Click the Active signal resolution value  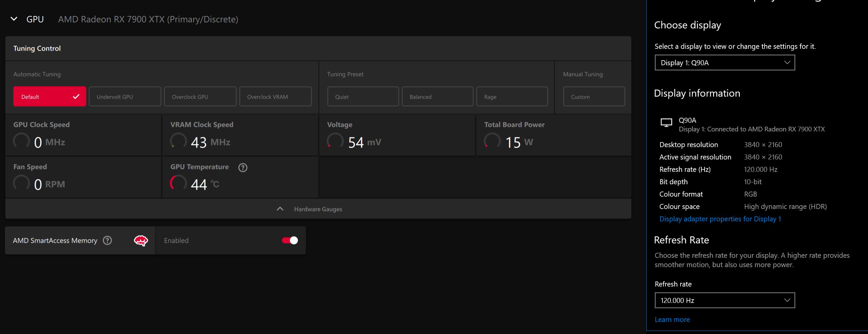[x=763, y=157]
